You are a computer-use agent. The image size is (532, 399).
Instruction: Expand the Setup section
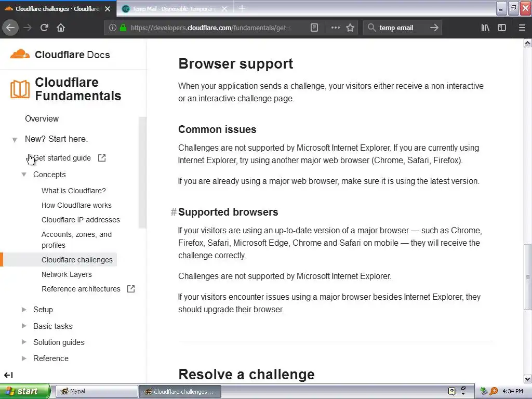point(24,310)
